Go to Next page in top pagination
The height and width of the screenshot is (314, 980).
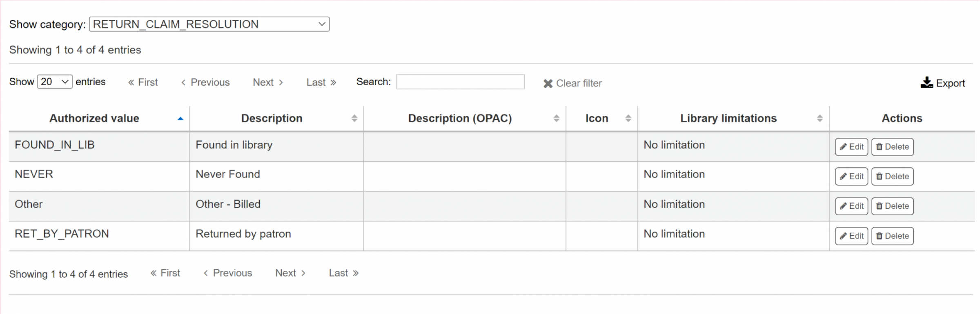(267, 82)
